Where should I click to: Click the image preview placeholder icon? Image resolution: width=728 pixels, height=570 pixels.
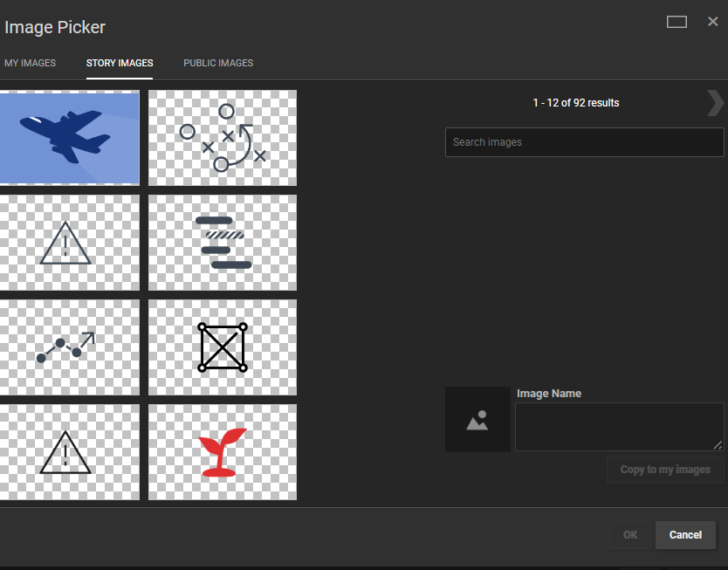point(477,420)
